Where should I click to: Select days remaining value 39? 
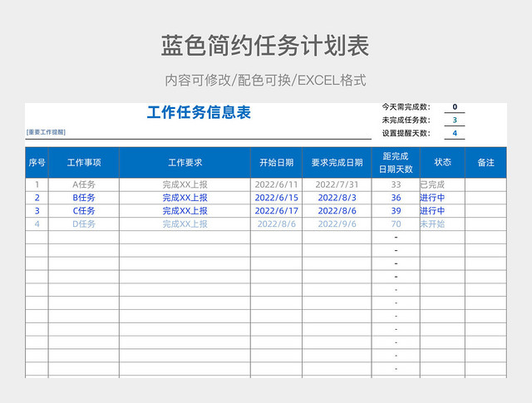(x=396, y=211)
